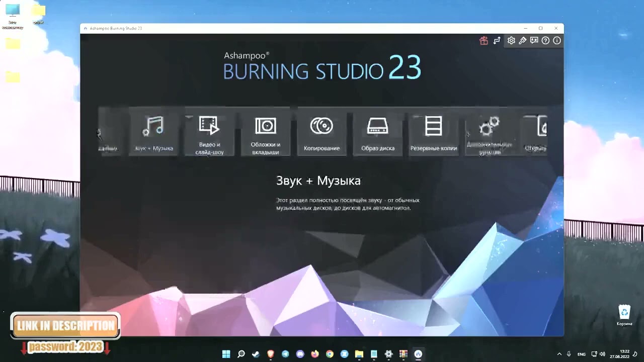Switch the ENG input language
The width and height of the screenshot is (644, 362).
click(x=582, y=354)
